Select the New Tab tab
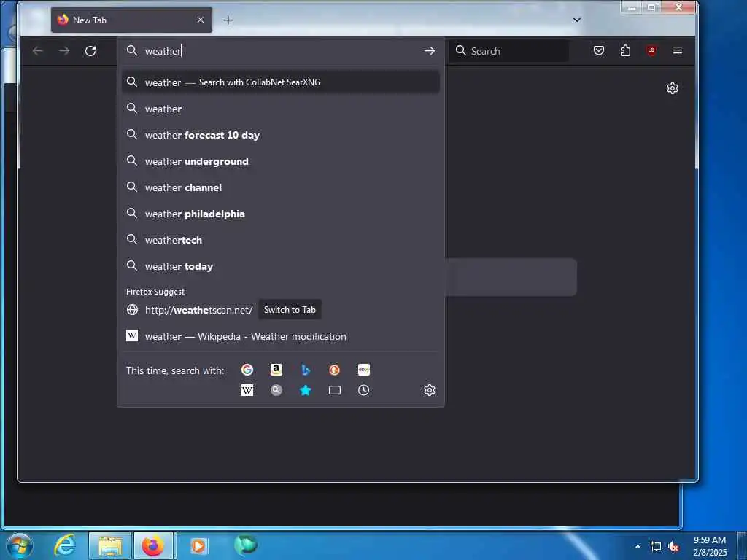Viewport: 747px width, 560px height. tap(131, 20)
